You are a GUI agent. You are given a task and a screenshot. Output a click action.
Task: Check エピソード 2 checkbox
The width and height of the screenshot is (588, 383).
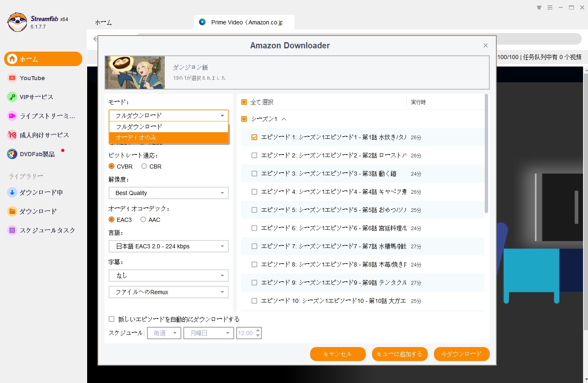pyautogui.click(x=254, y=155)
